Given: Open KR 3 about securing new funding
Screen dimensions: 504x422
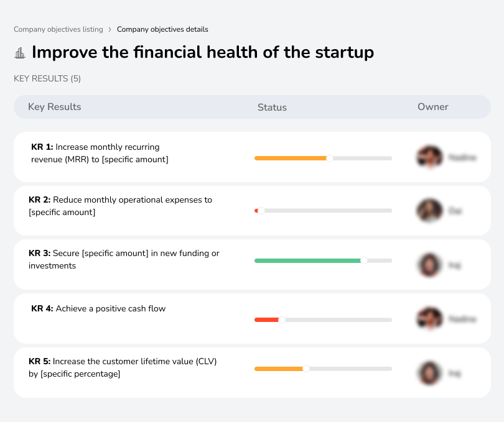Looking at the screenshot, I should (x=124, y=259).
